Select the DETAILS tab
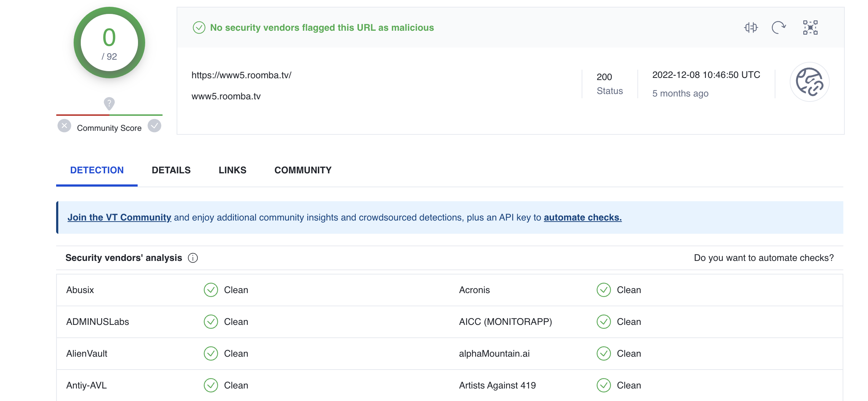868x401 pixels. click(171, 170)
